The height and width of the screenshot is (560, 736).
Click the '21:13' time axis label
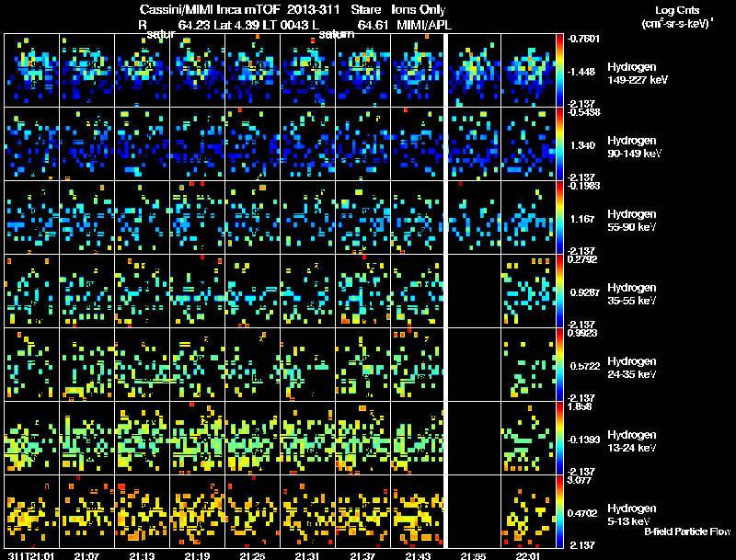coord(142,555)
